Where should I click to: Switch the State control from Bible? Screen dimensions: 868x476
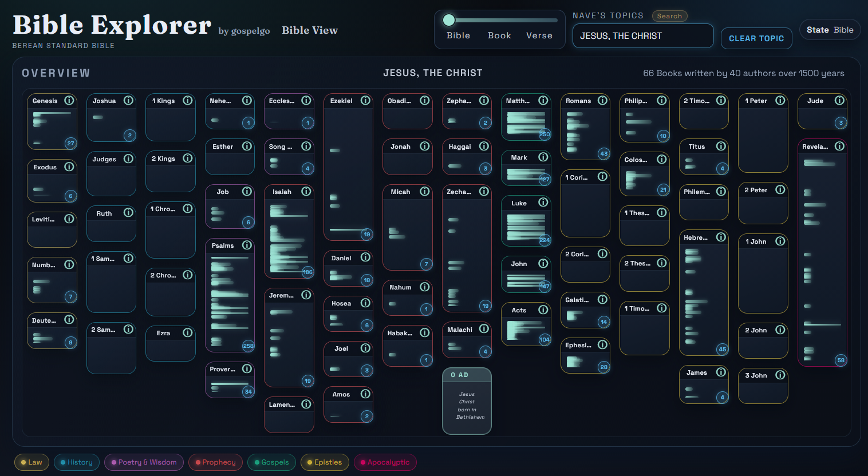click(830, 29)
